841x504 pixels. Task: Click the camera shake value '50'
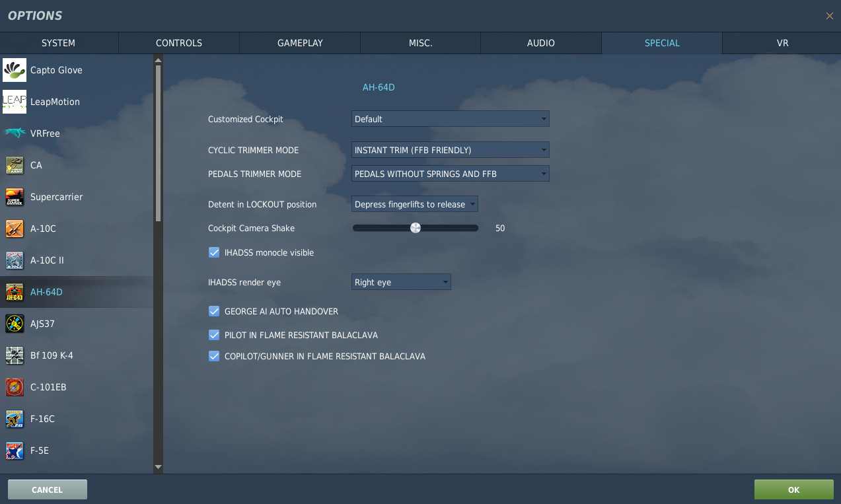pos(500,228)
